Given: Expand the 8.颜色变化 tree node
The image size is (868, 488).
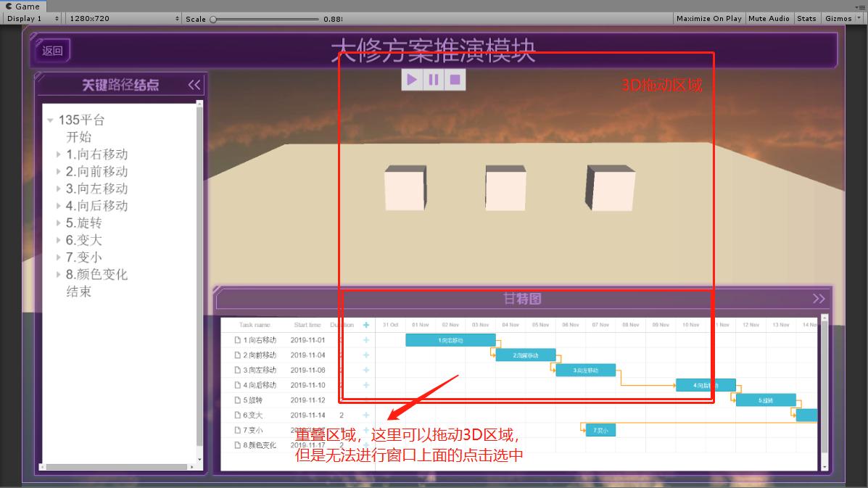Looking at the screenshot, I should pyautogui.click(x=58, y=274).
